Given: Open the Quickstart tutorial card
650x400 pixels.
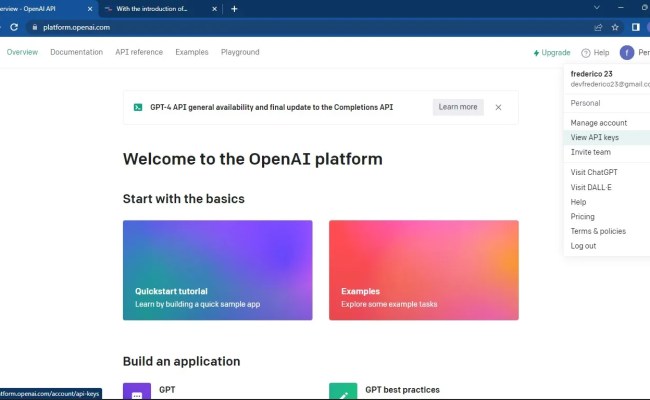Looking at the screenshot, I should tap(218, 270).
